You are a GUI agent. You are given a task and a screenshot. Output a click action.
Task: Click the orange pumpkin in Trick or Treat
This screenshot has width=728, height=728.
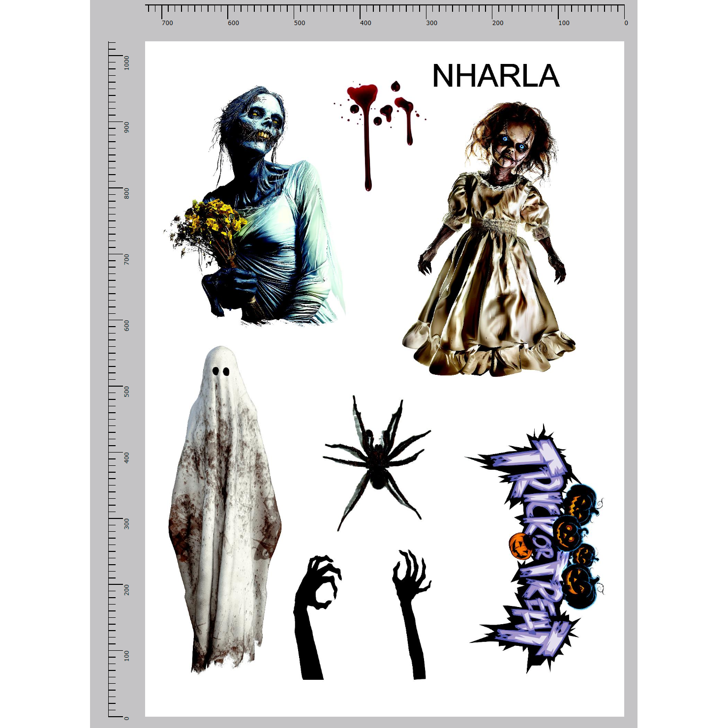coord(520,546)
